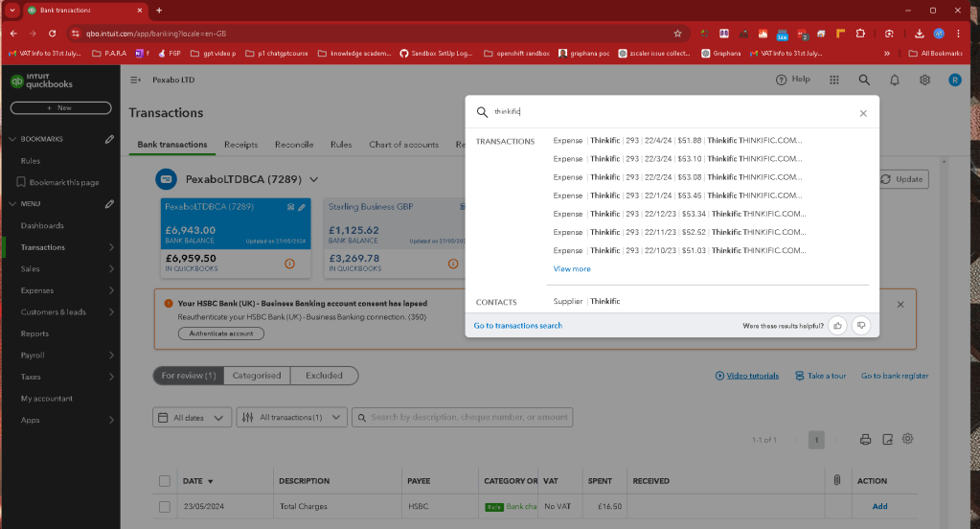
Task: Collapse the BOOKMARKS section
Action: coord(12,139)
